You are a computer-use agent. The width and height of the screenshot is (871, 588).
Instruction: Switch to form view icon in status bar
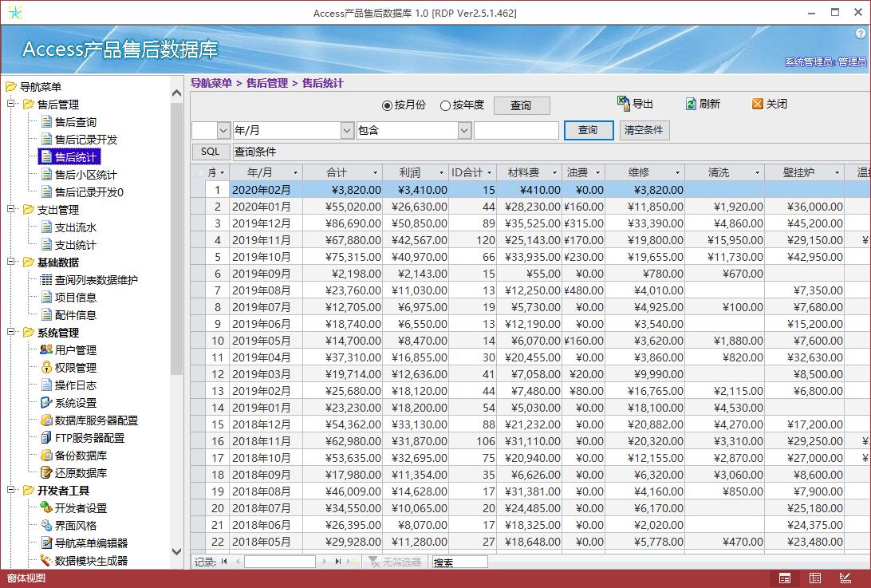point(785,578)
